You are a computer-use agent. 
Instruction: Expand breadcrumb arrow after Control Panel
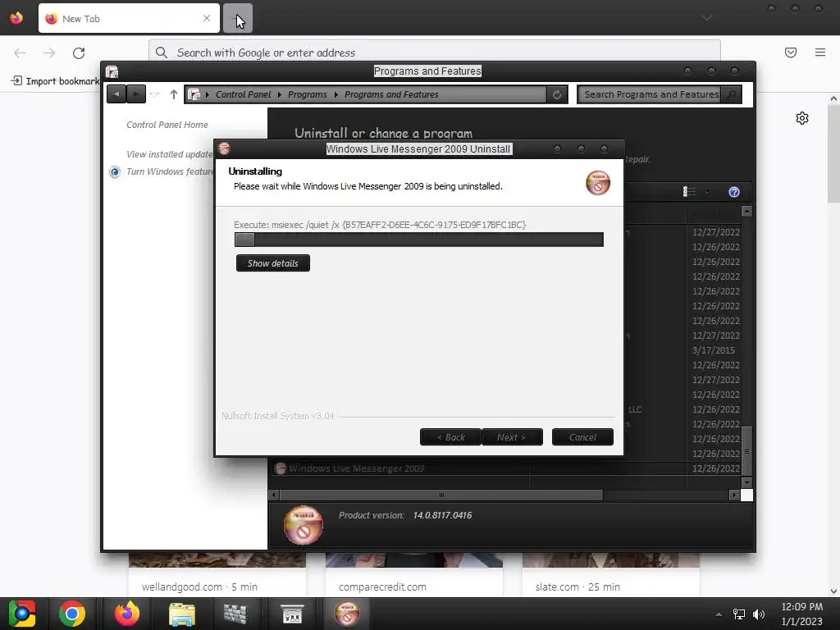279,94
